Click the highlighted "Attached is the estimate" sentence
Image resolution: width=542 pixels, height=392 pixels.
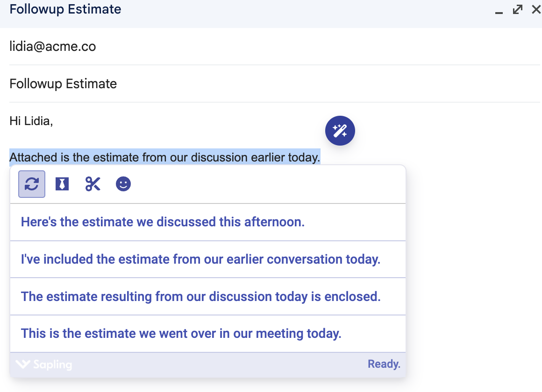click(x=164, y=157)
